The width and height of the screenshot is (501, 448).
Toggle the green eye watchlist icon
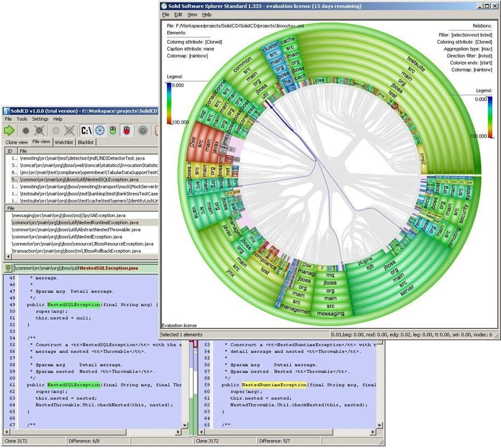[x=113, y=130]
